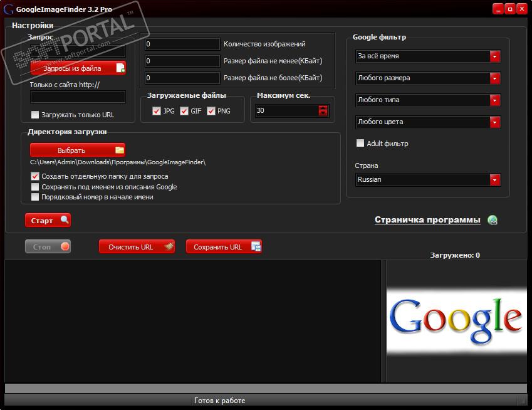
Task: Open the За всё время dropdown
Action: 428,56
